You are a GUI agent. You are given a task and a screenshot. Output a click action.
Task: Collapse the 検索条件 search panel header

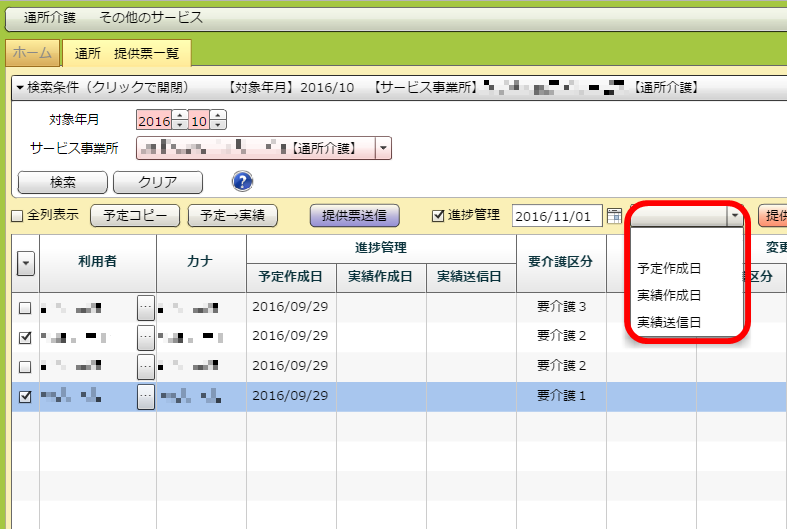[21, 88]
